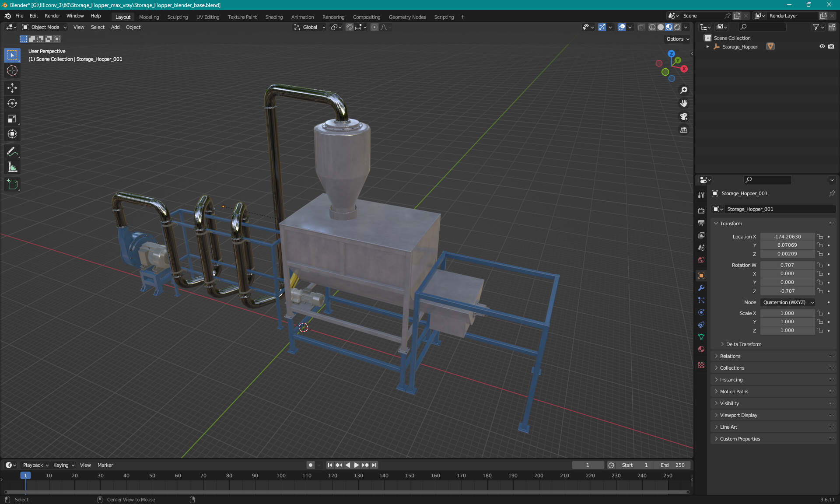The width and height of the screenshot is (840, 504).
Task: Click the pan view hand icon
Action: [x=684, y=103]
